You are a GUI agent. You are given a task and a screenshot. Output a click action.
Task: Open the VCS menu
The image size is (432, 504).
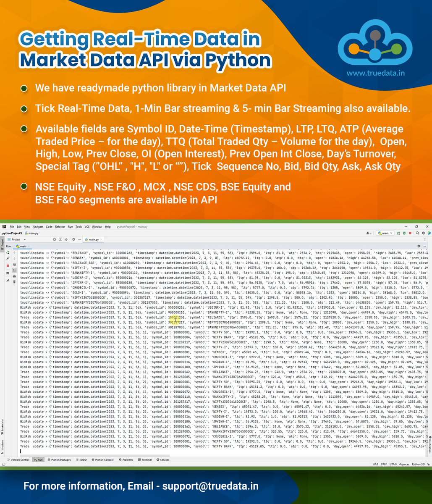[87, 227]
